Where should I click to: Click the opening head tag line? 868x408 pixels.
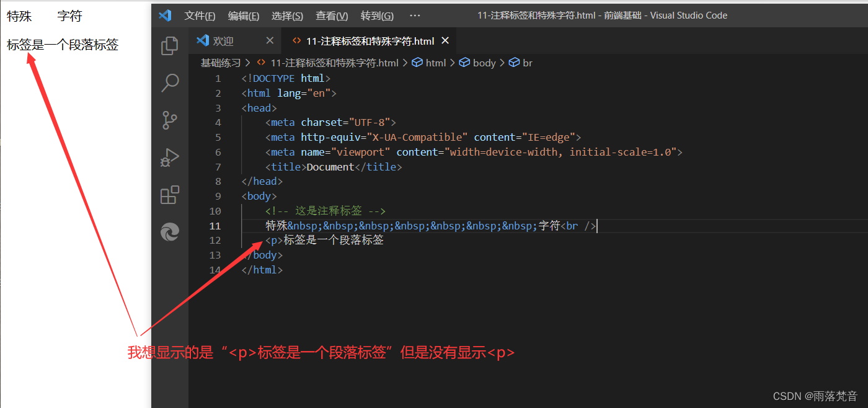coord(259,108)
